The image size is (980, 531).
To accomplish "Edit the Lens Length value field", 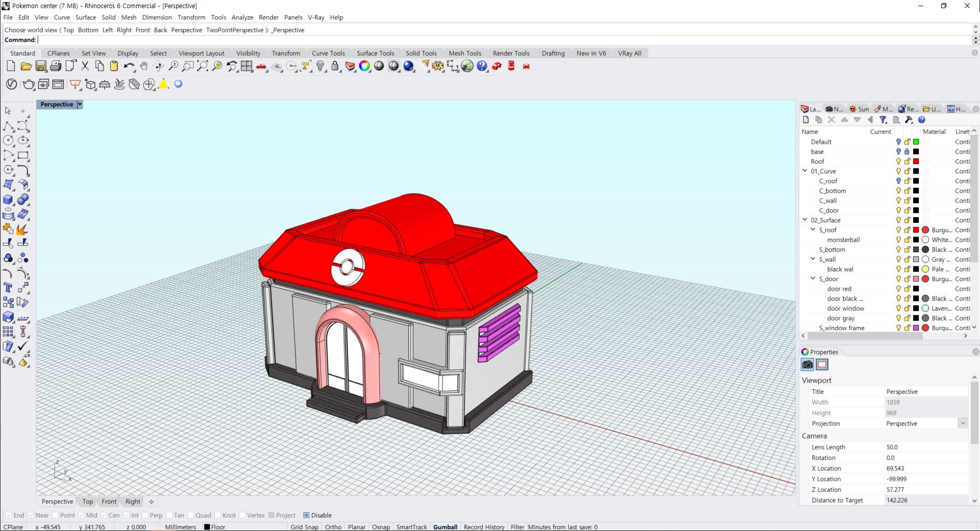I will [926, 447].
